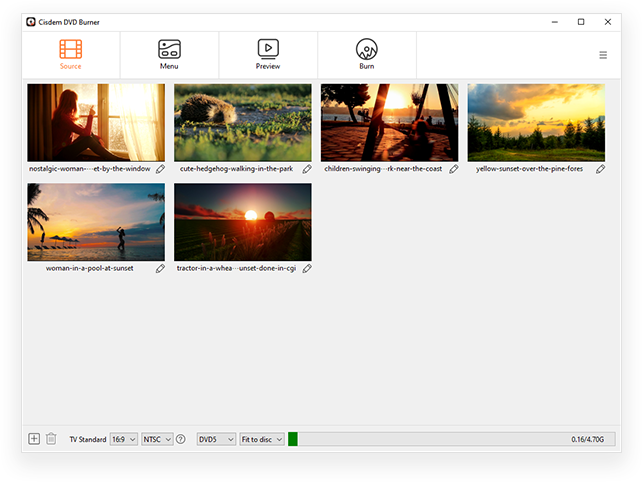Screen dimensions: 642x482
Task: Edit the cute-hedgehog video with pencil icon
Action: click(x=307, y=169)
